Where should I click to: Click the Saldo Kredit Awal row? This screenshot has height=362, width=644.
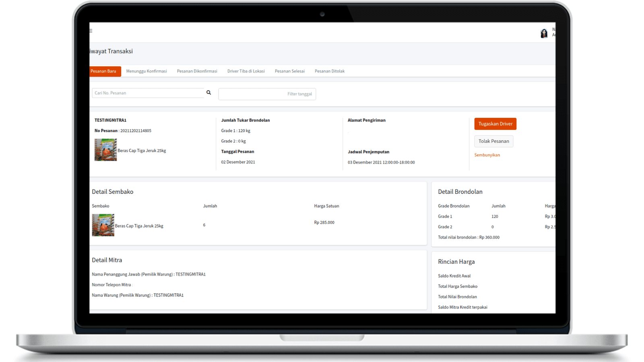454,276
